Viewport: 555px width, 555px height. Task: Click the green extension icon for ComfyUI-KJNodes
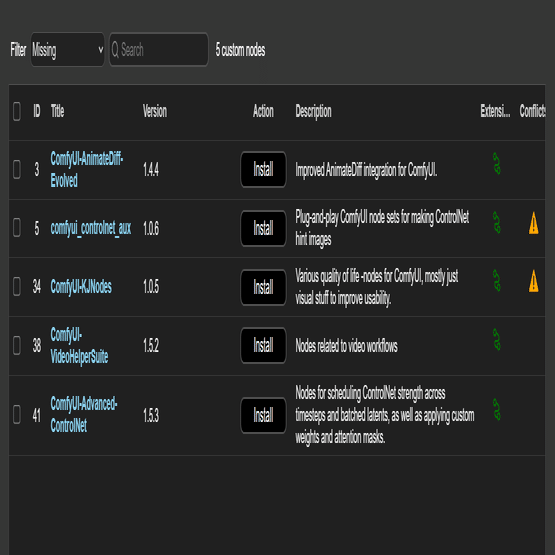click(x=497, y=281)
